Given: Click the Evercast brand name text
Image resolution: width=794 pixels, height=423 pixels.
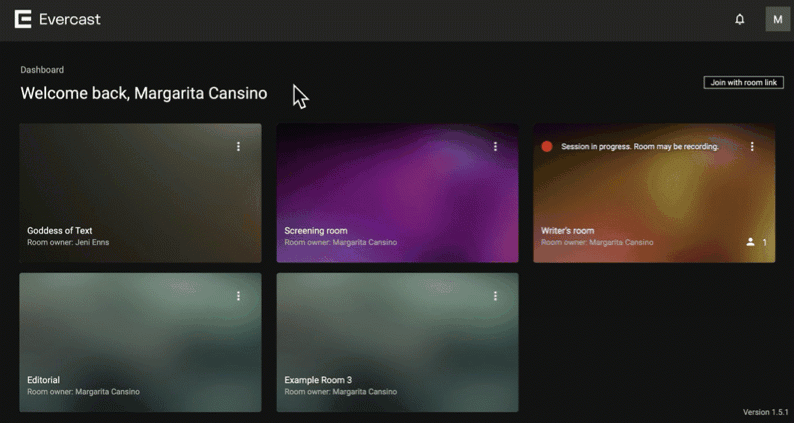Looking at the screenshot, I should click(x=70, y=19).
